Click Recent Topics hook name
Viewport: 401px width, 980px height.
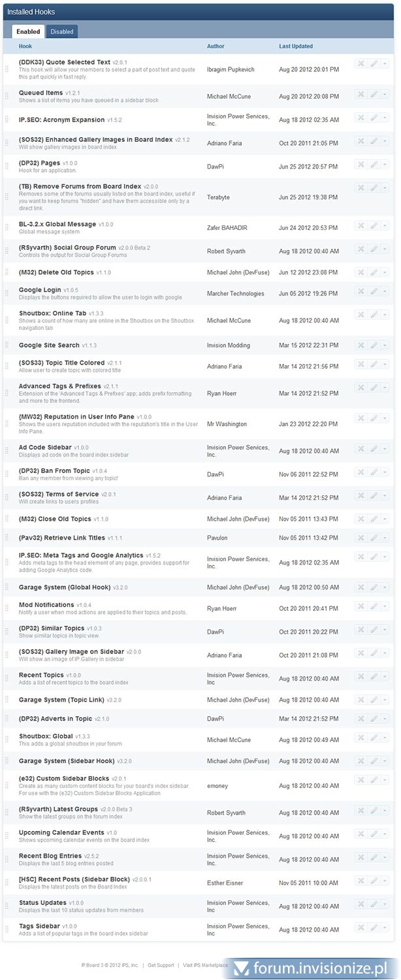click(41, 675)
